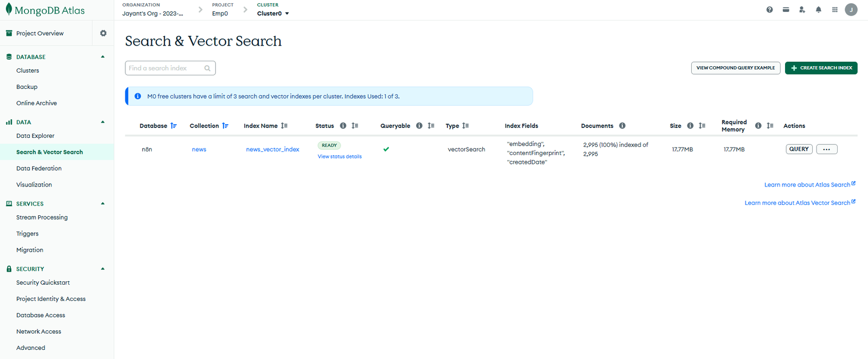Focus the Find a search index field
The height and width of the screenshot is (359, 868).
170,68
